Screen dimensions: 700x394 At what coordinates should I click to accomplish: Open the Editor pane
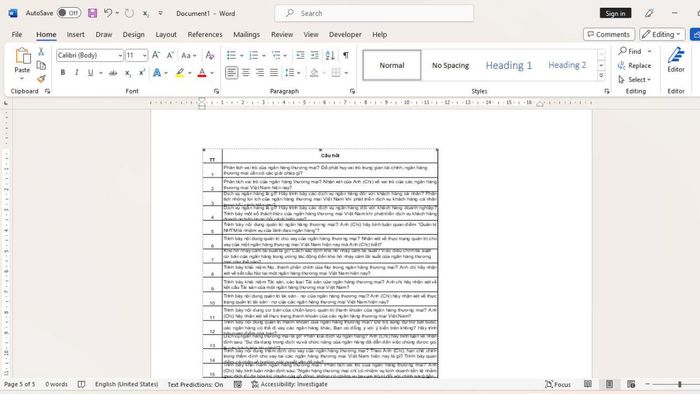tap(675, 60)
